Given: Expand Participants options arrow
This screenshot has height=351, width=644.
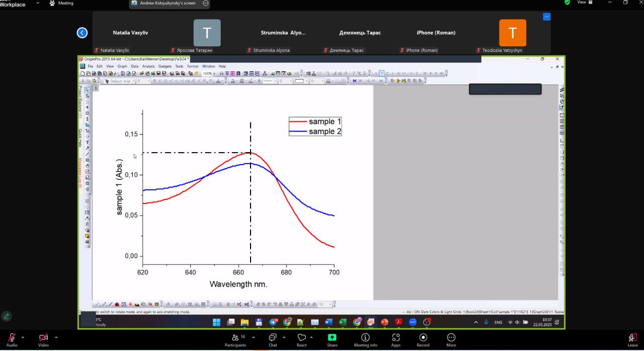Looking at the screenshot, I should (x=253, y=337).
